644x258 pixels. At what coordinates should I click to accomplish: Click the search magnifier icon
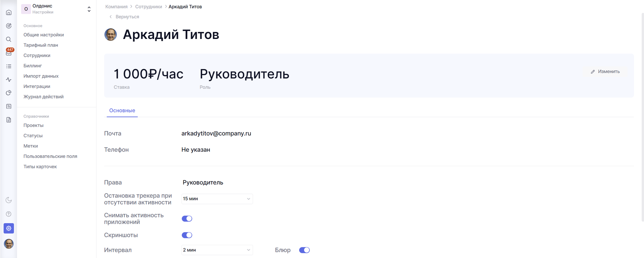pos(9,39)
